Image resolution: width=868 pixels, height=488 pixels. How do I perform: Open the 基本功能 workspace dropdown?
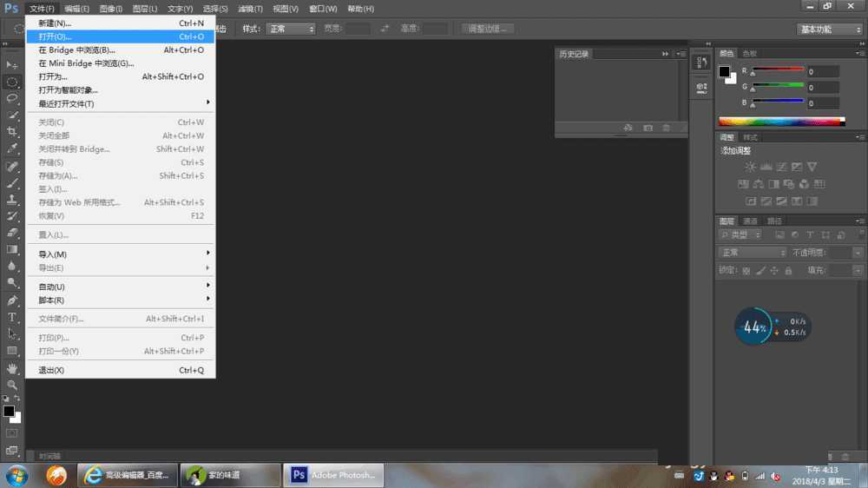pos(830,30)
